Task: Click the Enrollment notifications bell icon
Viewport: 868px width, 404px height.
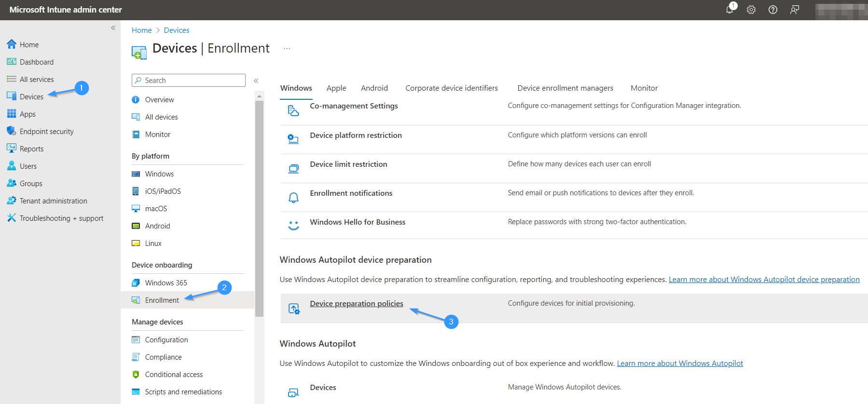Action: [293, 197]
